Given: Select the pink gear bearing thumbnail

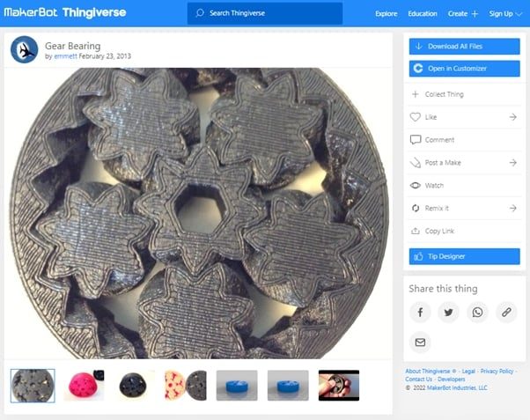Looking at the screenshot, I should tap(84, 386).
